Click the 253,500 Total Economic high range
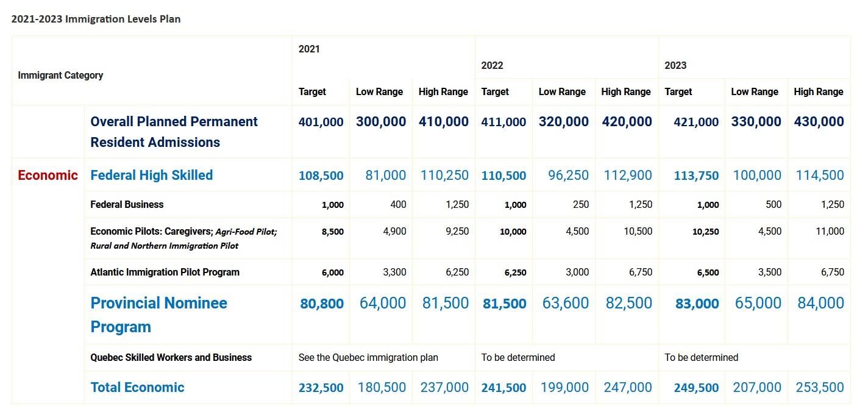Image resolution: width=868 pixels, height=420 pixels. tap(819, 387)
